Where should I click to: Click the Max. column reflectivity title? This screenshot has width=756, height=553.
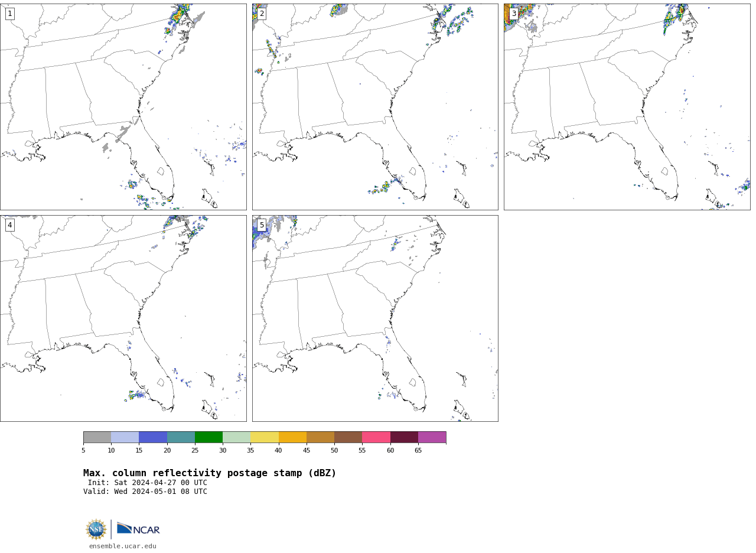click(x=210, y=473)
